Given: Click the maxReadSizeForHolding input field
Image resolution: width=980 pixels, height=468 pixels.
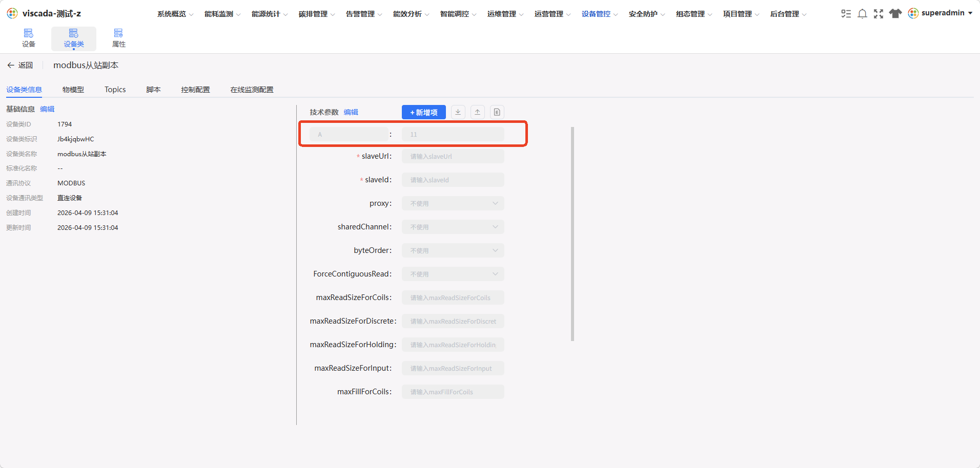Looking at the screenshot, I should click(453, 345).
